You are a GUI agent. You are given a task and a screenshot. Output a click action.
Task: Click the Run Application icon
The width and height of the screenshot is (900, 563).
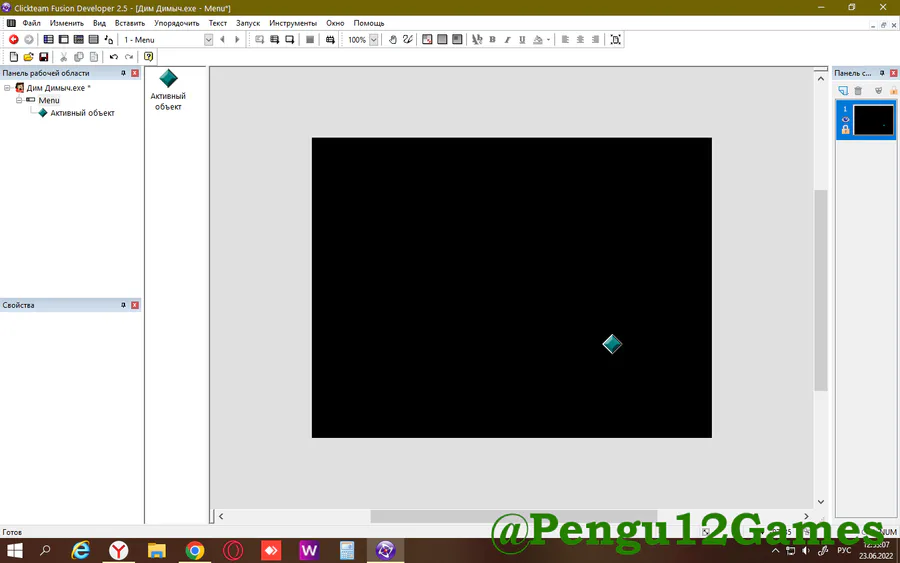click(x=274, y=40)
